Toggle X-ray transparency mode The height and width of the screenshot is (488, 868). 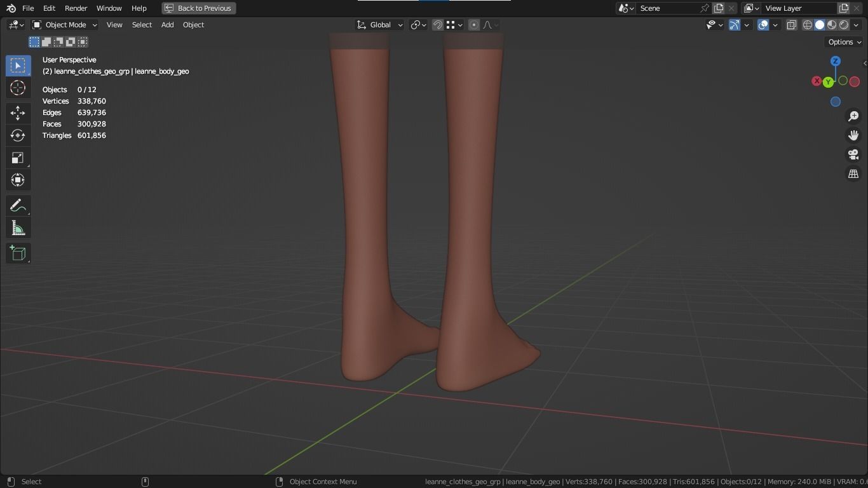tap(792, 25)
